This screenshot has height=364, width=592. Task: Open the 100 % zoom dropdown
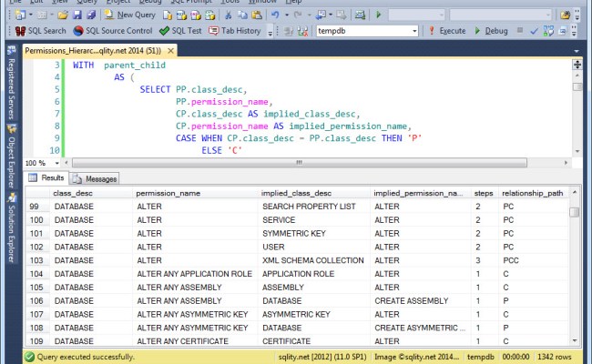[57, 163]
